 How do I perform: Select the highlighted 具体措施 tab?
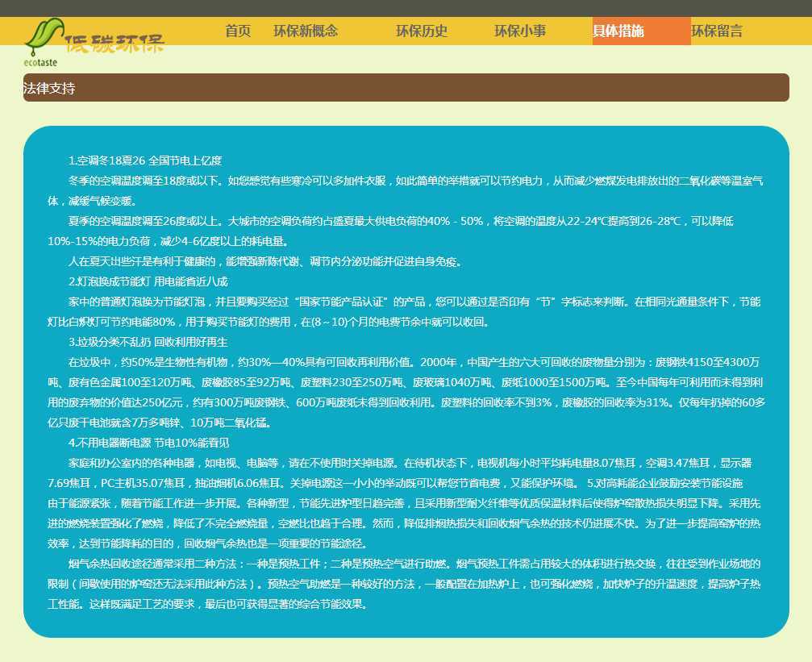[x=618, y=31]
